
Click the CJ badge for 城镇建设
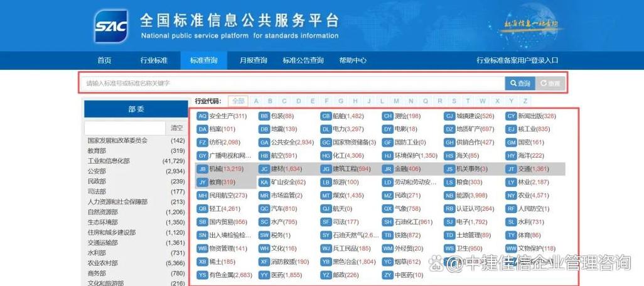pos(449,116)
